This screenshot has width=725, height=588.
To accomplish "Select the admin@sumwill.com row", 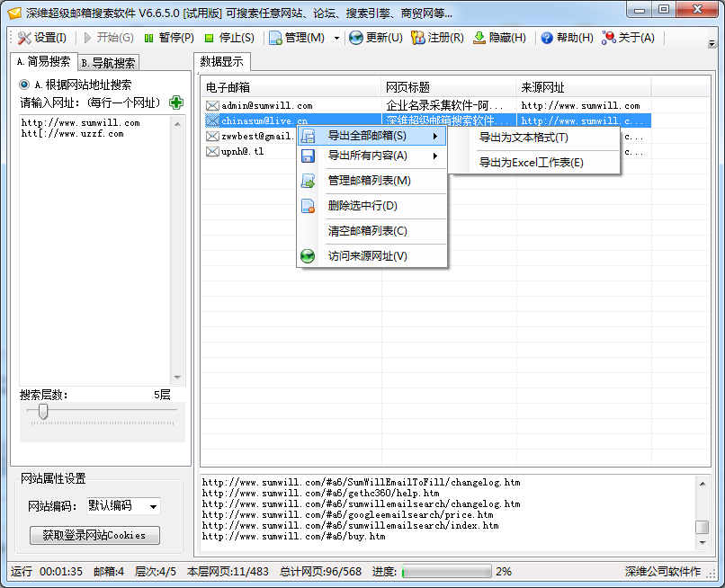I will [x=427, y=106].
